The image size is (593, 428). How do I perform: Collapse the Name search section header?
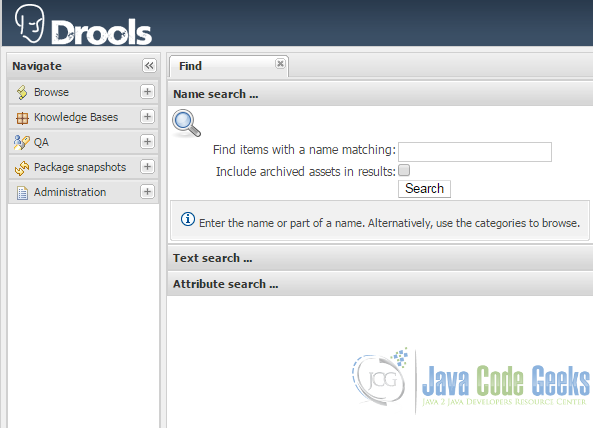pos(380,94)
